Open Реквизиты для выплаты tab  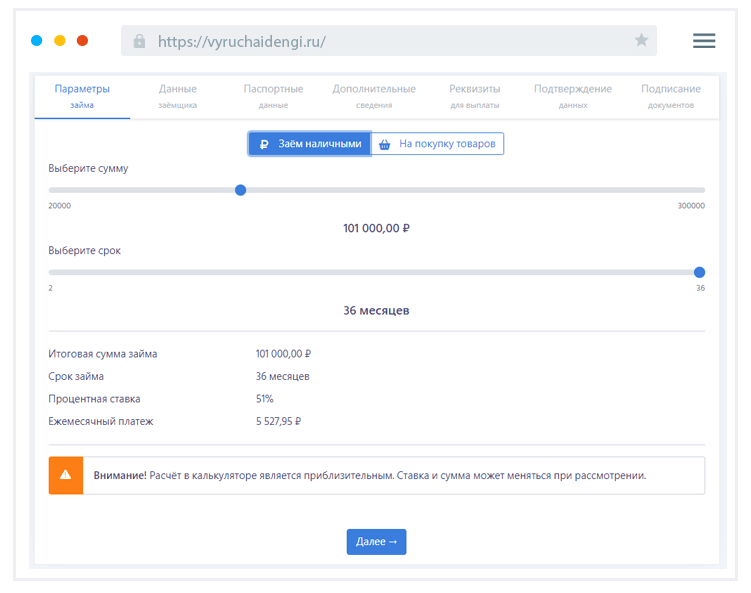tap(475, 96)
